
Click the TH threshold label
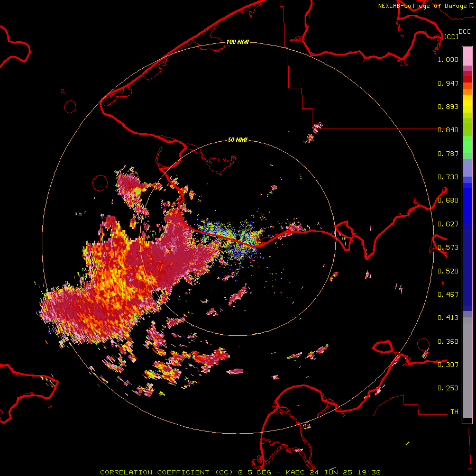tap(454, 412)
